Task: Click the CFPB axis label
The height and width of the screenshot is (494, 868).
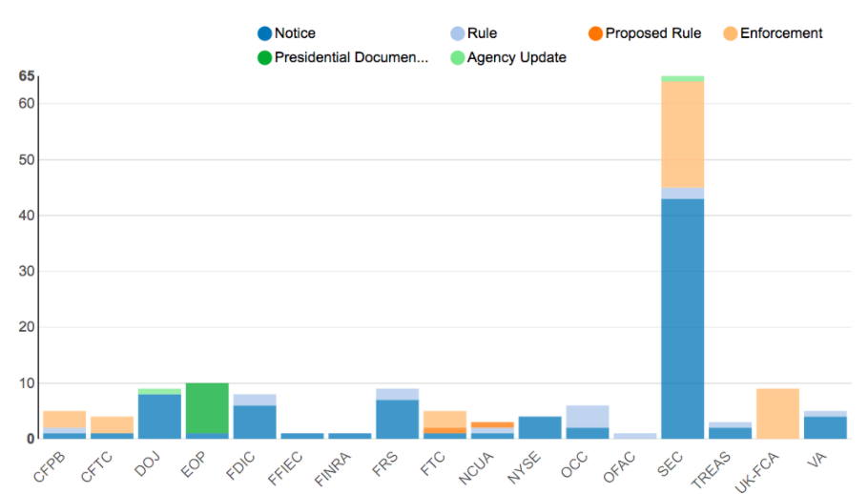Action: 50,467
